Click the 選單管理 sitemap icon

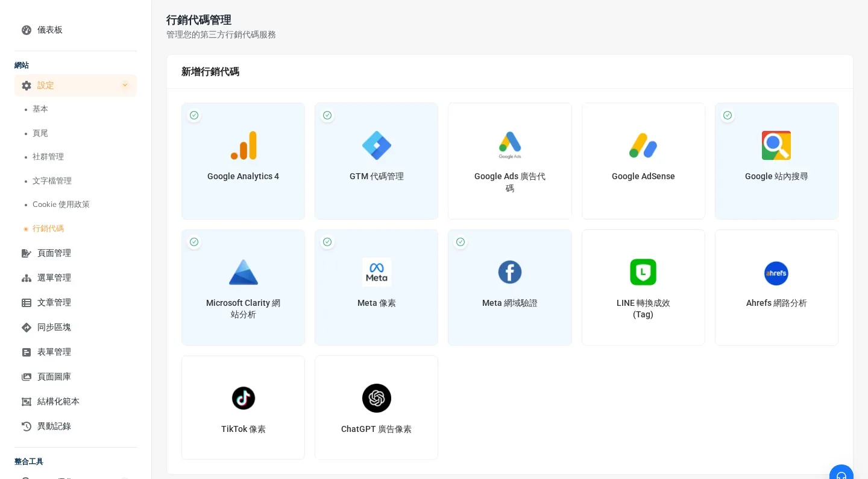click(x=27, y=278)
